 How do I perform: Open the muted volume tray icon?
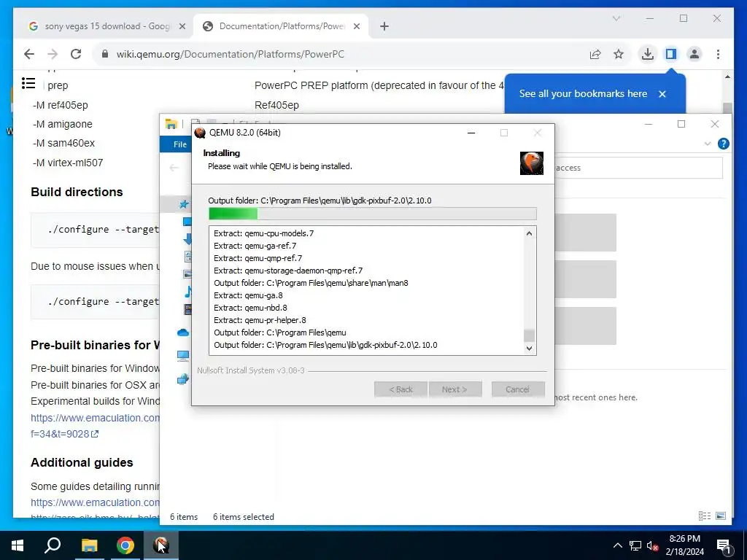[653, 545]
